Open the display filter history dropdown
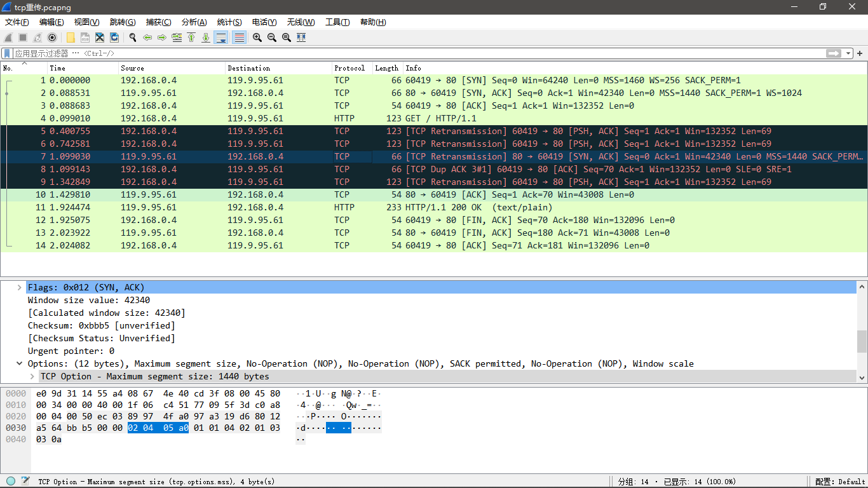This screenshot has width=868, height=488. coord(848,53)
